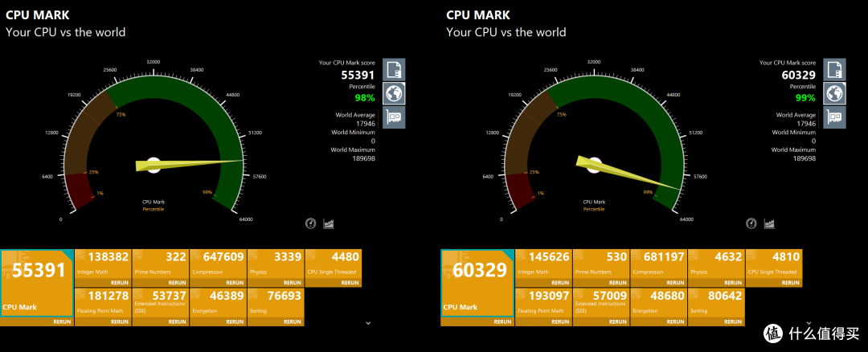
Task: Click RERUN under Extended Instructions 57009
Action: click(x=618, y=321)
